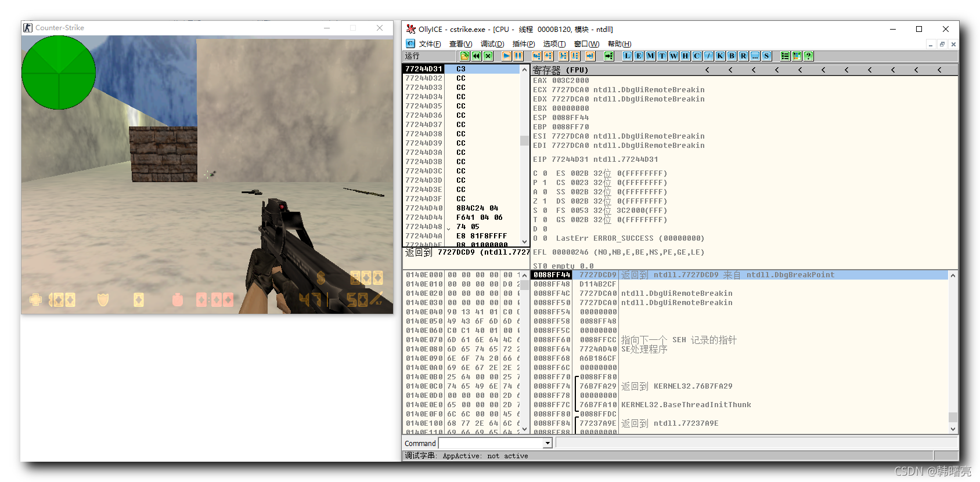
Task: Open a file with the toolbar folder icon
Action: point(464,56)
